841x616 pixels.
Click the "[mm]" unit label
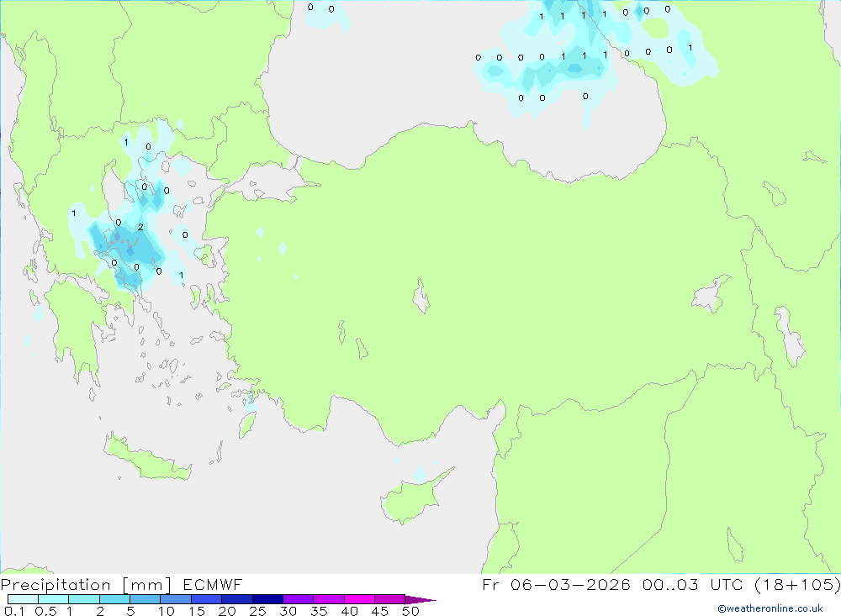click(x=147, y=585)
